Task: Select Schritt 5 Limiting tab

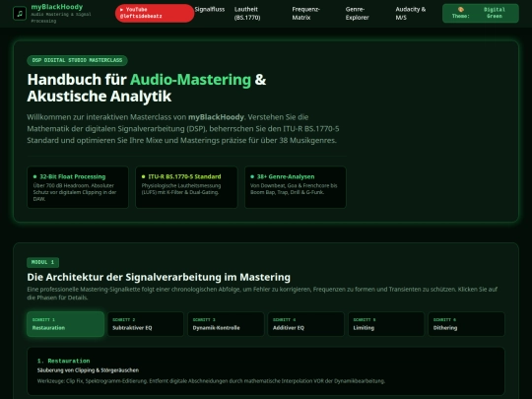Action: [x=386, y=324]
